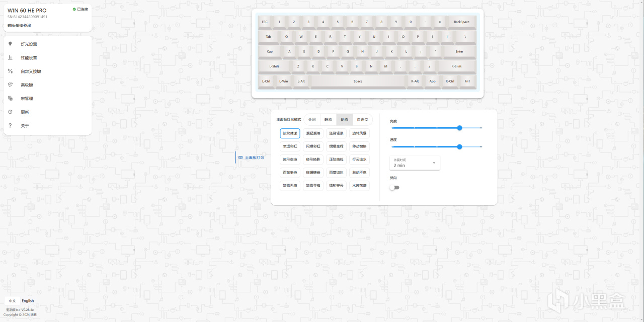This screenshot has width=644, height=322.
Task: Choose the 正弦曲线 lighting effect
Action: [336, 159]
